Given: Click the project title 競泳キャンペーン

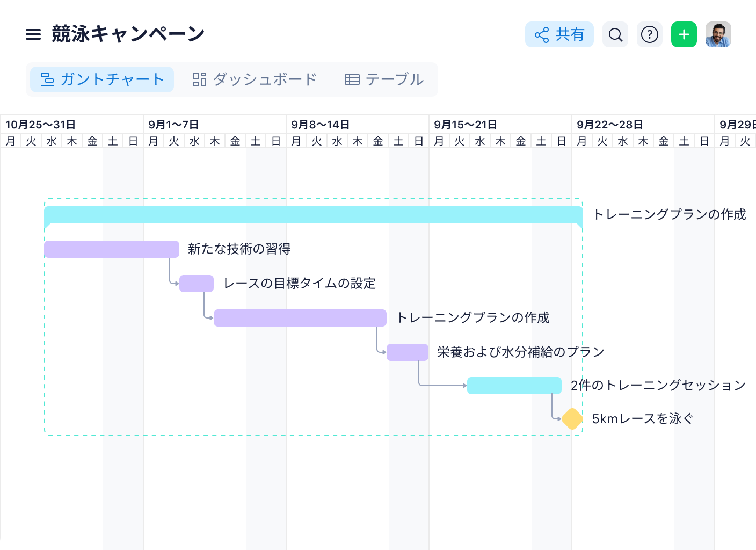Looking at the screenshot, I should click(127, 33).
